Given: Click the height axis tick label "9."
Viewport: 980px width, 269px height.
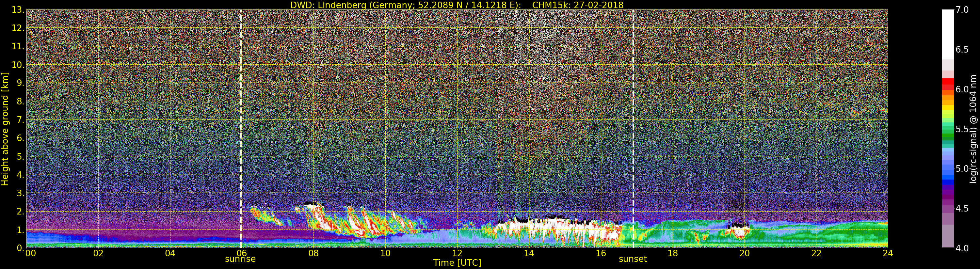Looking at the screenshot, I should 21,83.
